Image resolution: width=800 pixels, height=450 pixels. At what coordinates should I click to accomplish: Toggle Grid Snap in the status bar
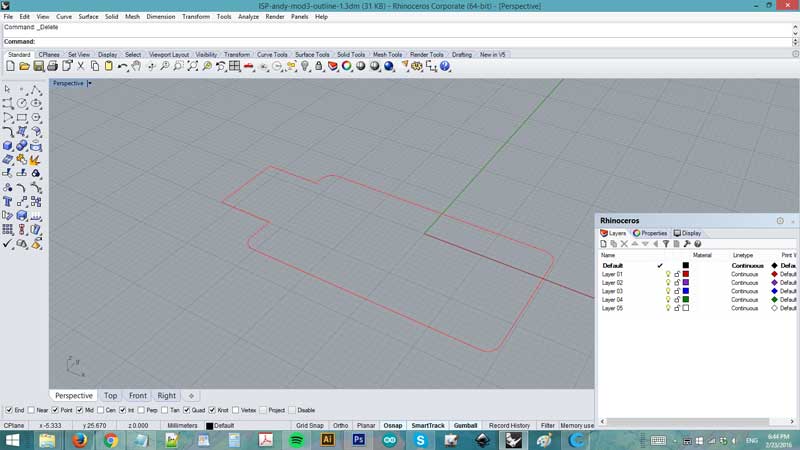(310, 426)
